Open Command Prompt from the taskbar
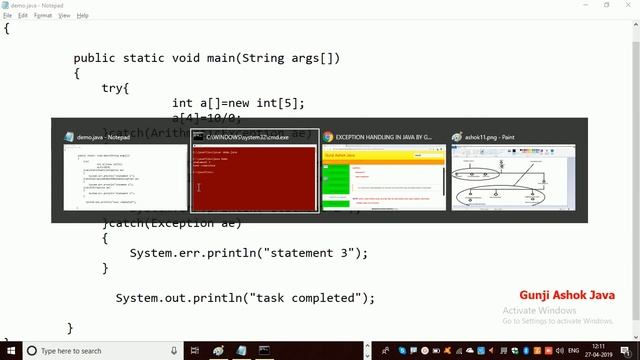The height and width of the screenshot is (360, 640). (264, 351)
